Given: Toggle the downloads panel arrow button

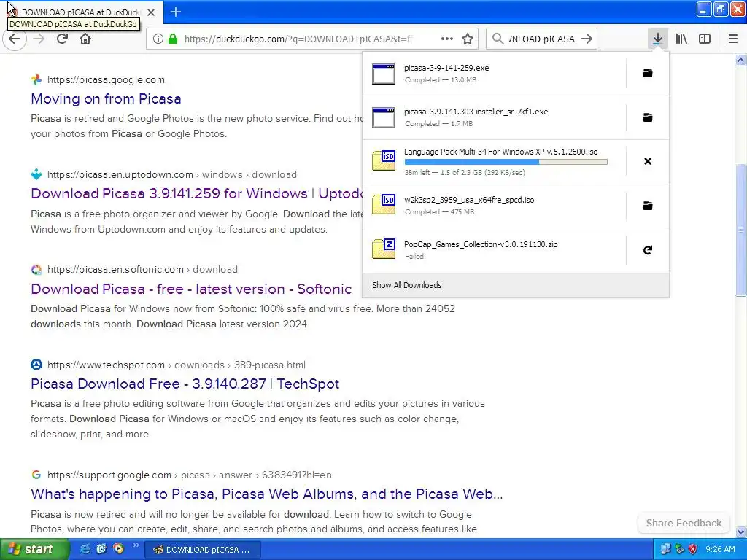Looking at the screenshot, I should click(x=657, y=39).
